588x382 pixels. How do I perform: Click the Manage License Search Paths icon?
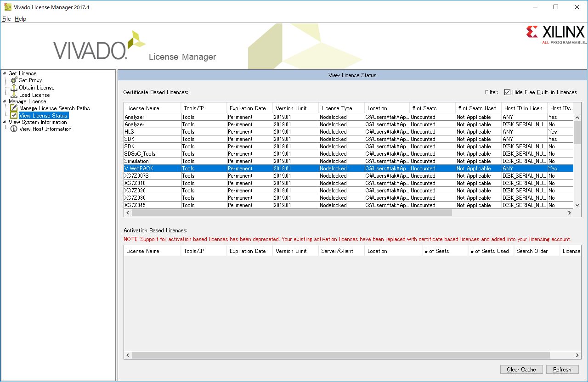pos(14,108)
